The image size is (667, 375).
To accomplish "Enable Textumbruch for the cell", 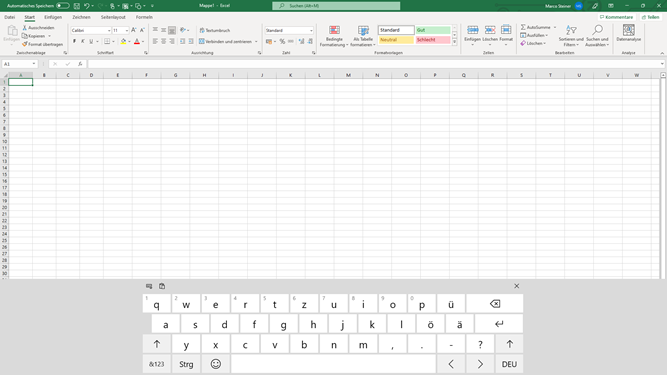I will 215,30.
